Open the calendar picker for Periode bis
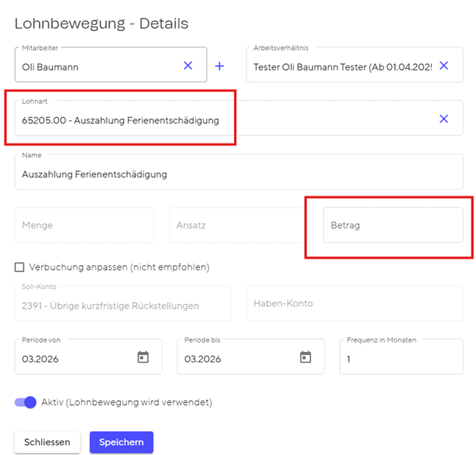 click(x=305, y=357)
